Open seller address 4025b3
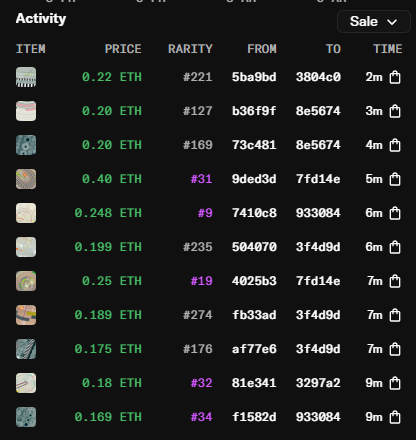Screen dimensions: 416x440 (x=254, y=281)
